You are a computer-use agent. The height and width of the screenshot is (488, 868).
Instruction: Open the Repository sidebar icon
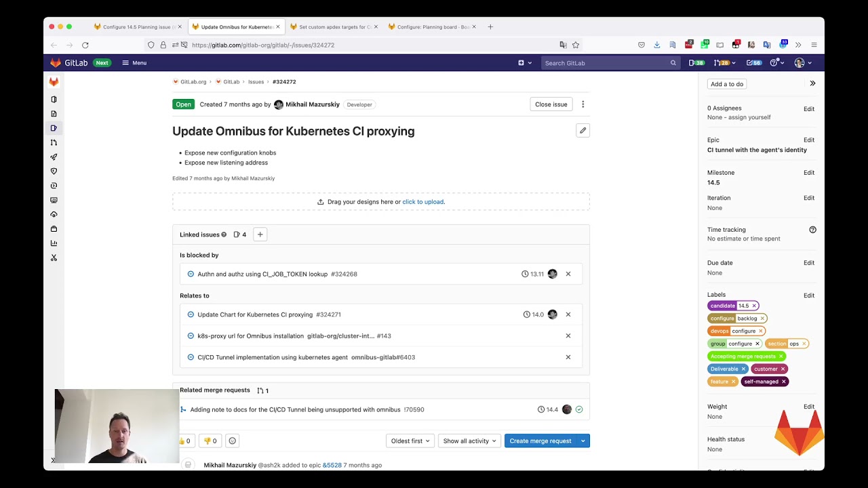(x=54, y=114)
